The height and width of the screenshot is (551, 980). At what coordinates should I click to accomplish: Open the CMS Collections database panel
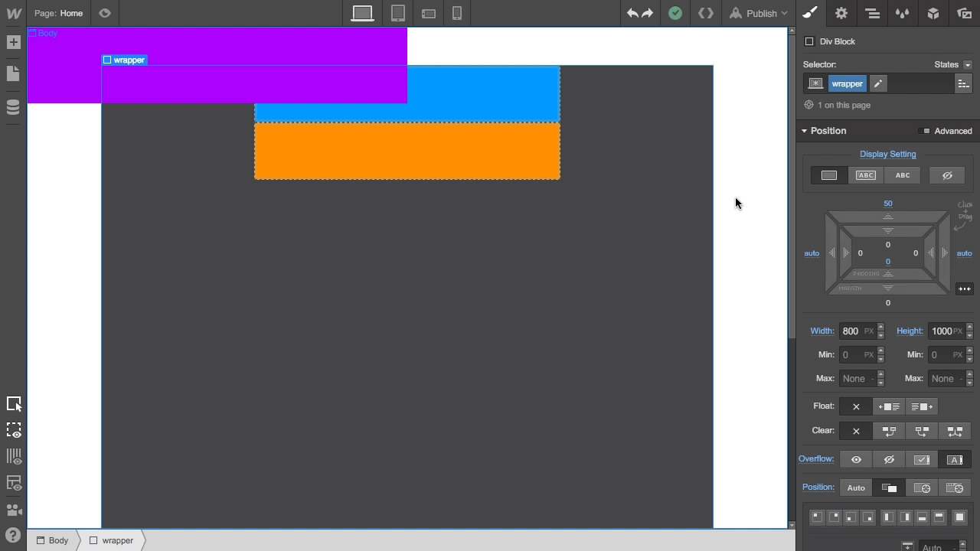[13, 107]
